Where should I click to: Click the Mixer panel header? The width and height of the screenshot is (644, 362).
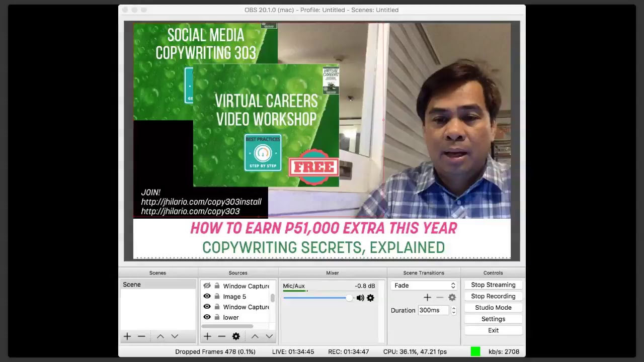[x=333, y=273]
